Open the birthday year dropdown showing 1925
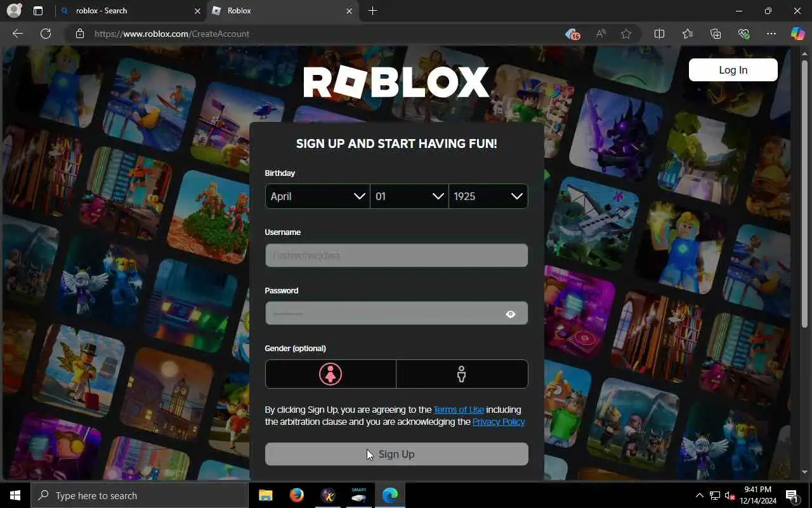This screenshot has width=812, height=508. (x=488, y=196)
